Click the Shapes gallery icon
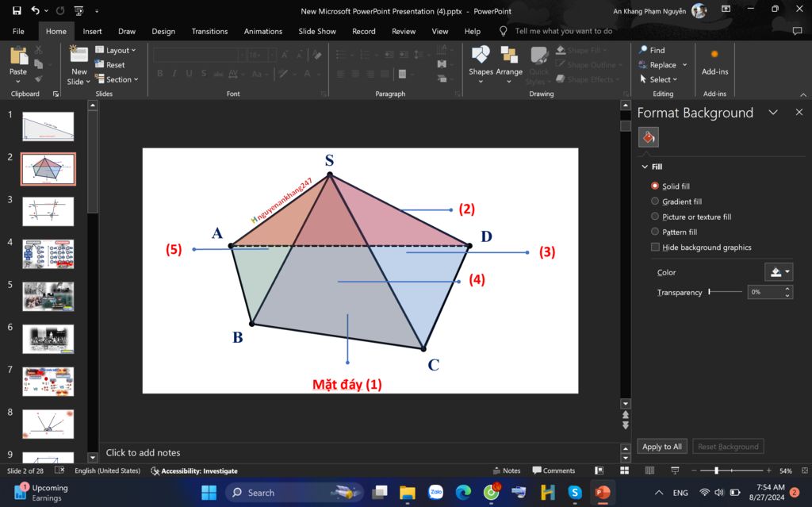This screenshot has height=507, width=812. pos(481,56)
